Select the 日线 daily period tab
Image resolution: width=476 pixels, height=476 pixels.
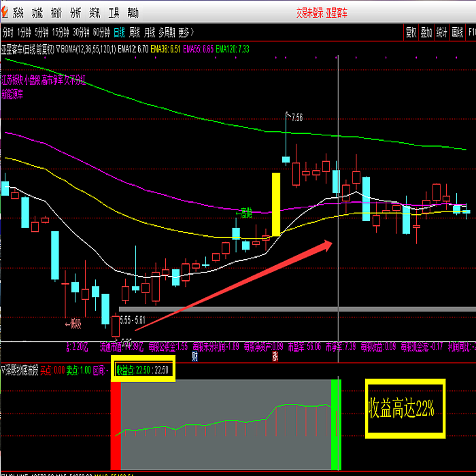(x=119, y=32)
